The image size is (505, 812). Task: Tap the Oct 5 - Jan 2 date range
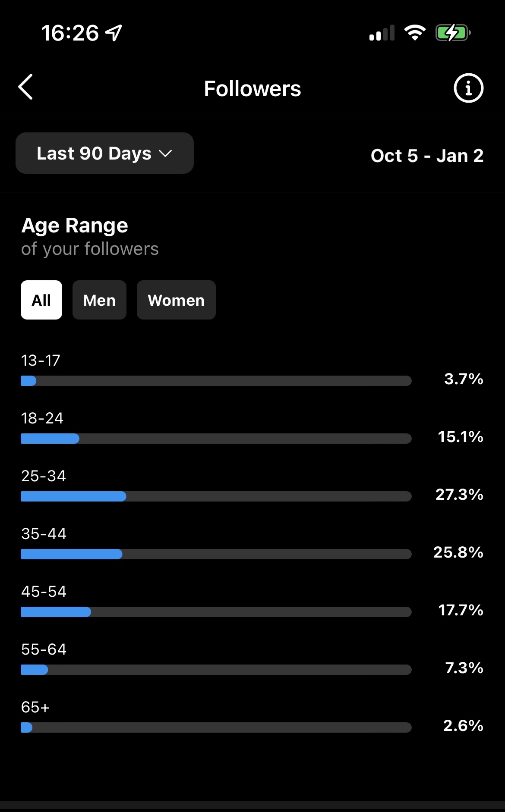tap(427, 156)
